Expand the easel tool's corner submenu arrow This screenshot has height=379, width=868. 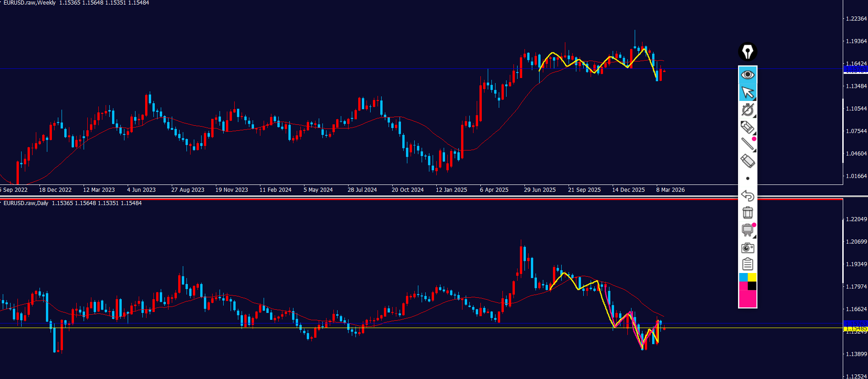(x=754, y=236)
